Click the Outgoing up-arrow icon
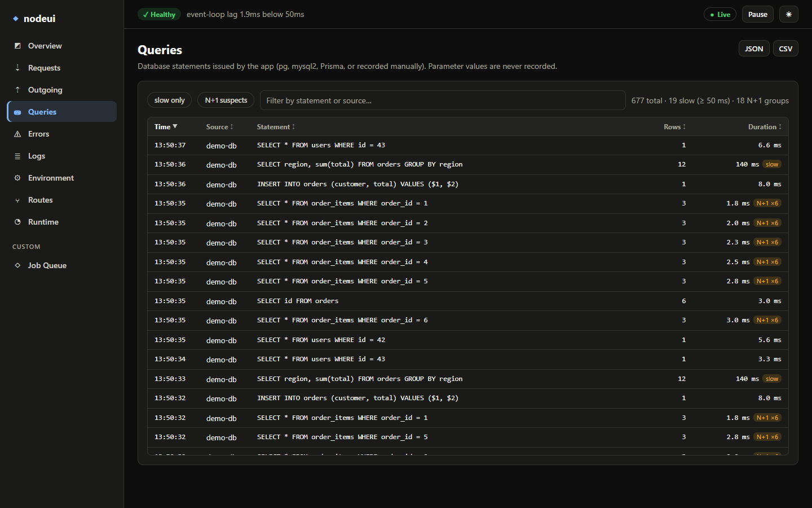 17,90
